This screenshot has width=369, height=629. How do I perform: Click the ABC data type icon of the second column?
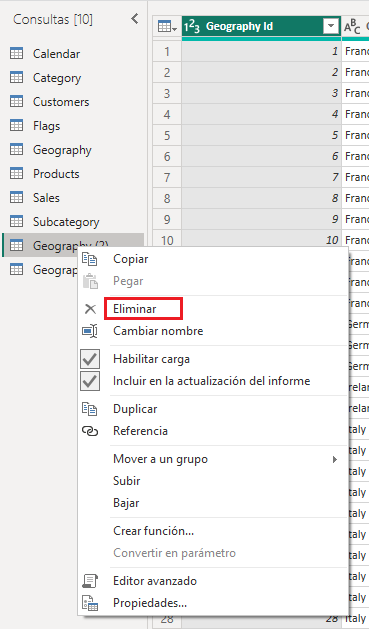tap(352, 27)
